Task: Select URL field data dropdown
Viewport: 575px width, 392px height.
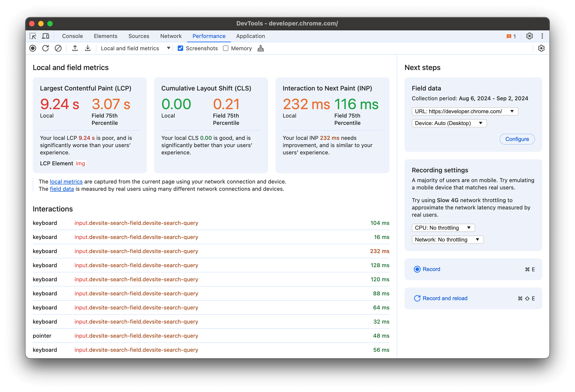Action: [x=464, y=111]
